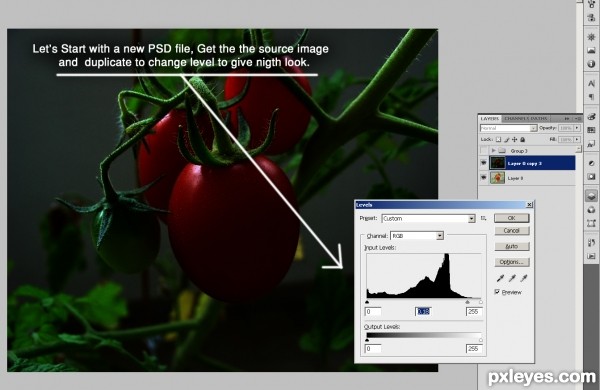The height and width of the screenshot is (390, 600).
Task: Click the Clone Source icon in dock
Action: [x=591, y=17]
